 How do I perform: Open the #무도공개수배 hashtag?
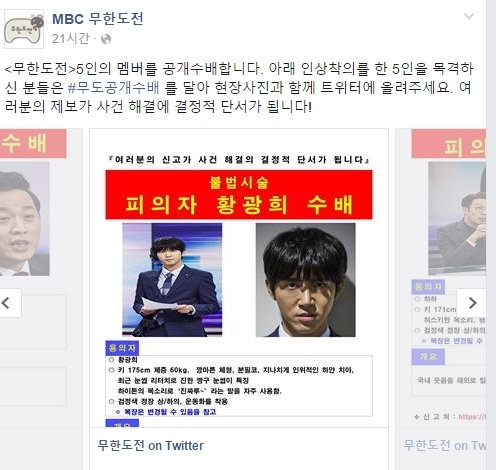[x=113, y=88]
